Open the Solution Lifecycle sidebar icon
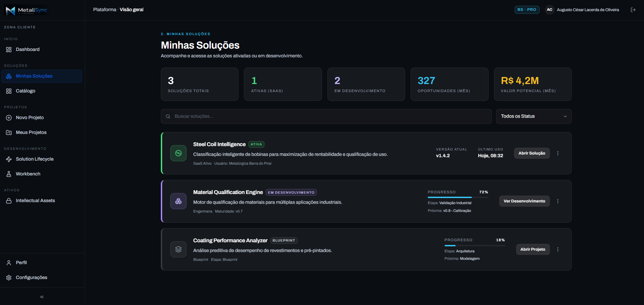 (9, 159)
